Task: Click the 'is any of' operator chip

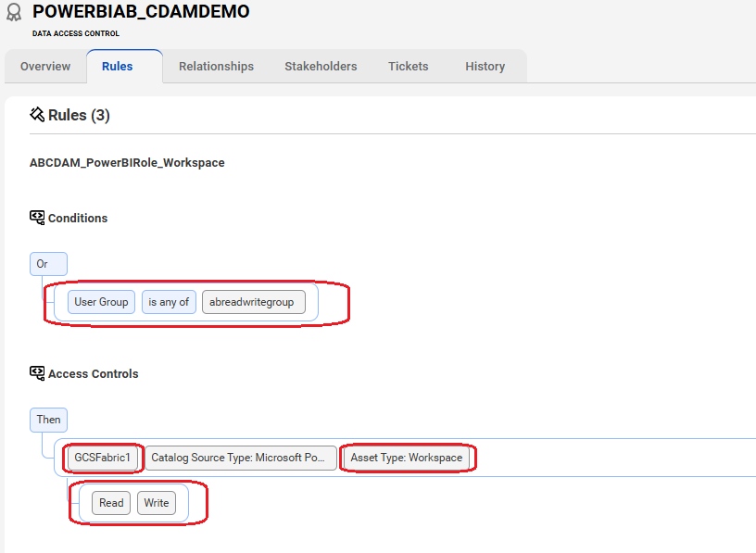Action: [169, 302]
